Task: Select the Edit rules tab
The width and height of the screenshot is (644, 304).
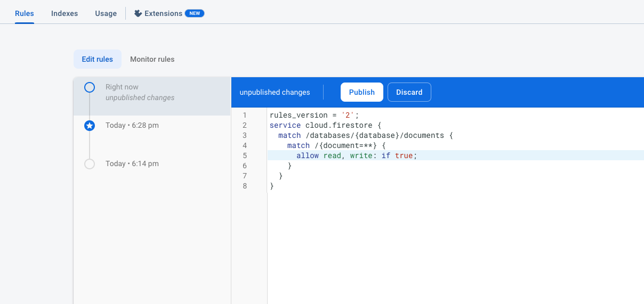Action: pos(97,59)
